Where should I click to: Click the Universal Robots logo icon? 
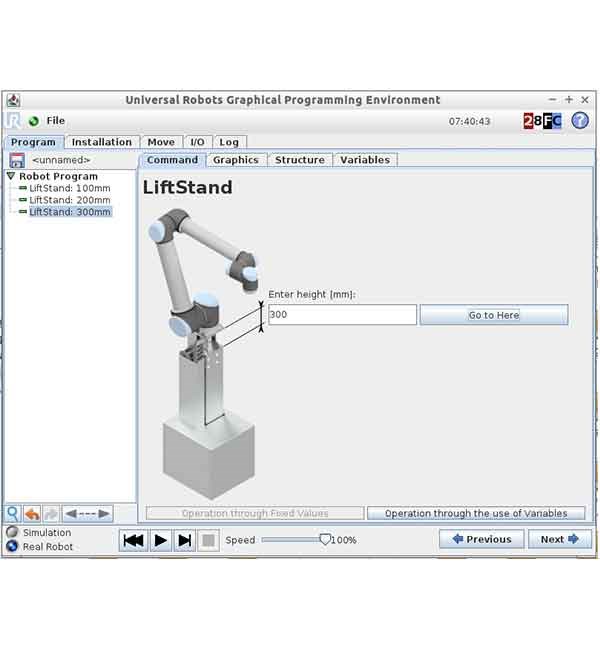point(13,121)
